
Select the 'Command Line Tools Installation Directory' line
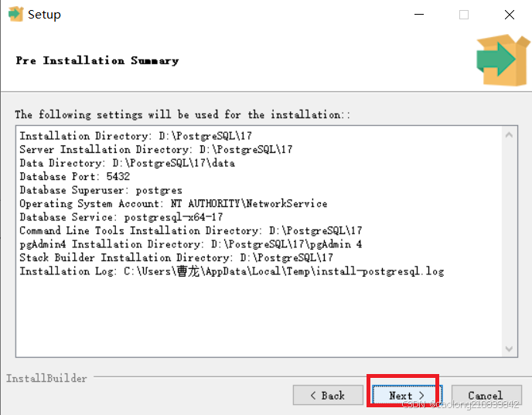(x=191, y=231)
